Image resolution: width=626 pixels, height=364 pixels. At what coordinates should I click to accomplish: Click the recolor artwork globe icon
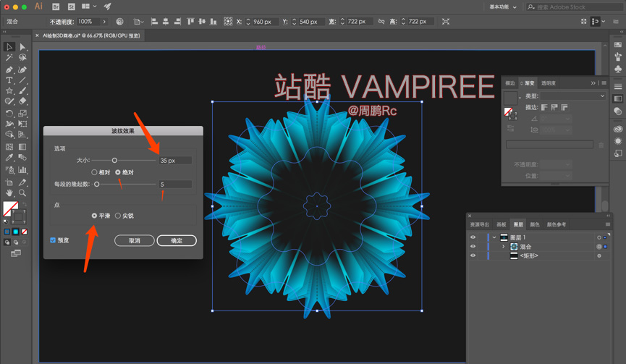coord(119,22)
